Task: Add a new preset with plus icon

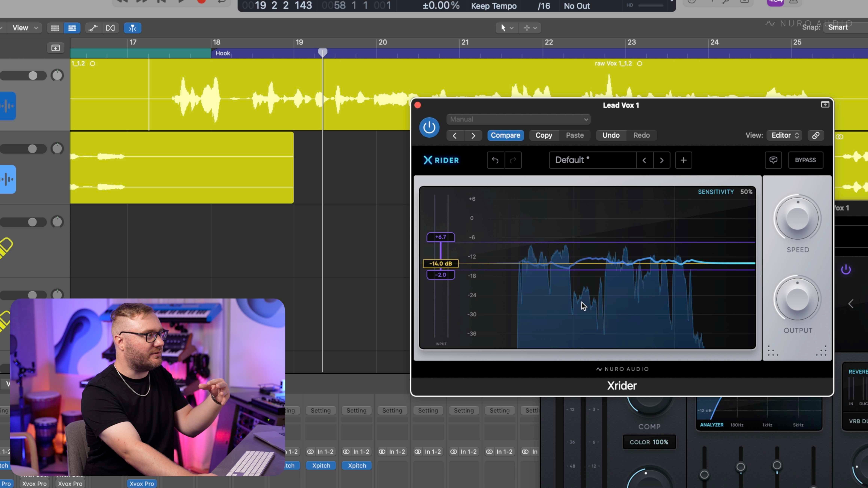Action: point(683,160)
